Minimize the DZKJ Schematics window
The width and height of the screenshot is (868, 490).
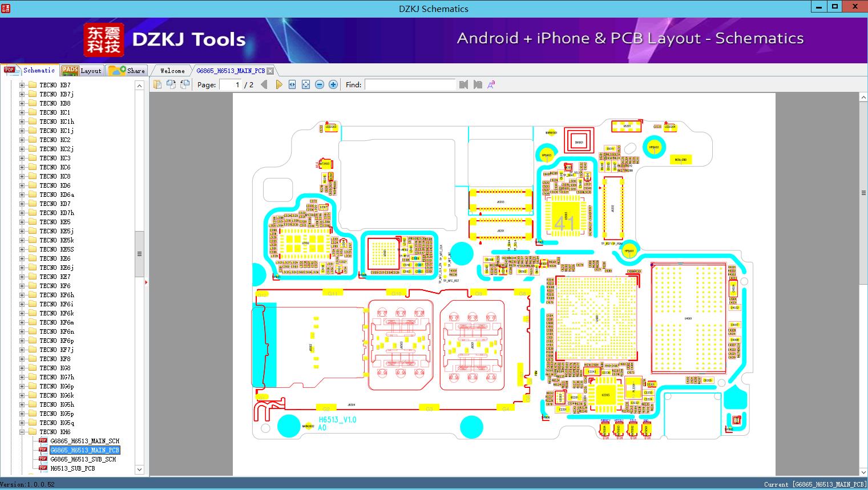(818, 6)
